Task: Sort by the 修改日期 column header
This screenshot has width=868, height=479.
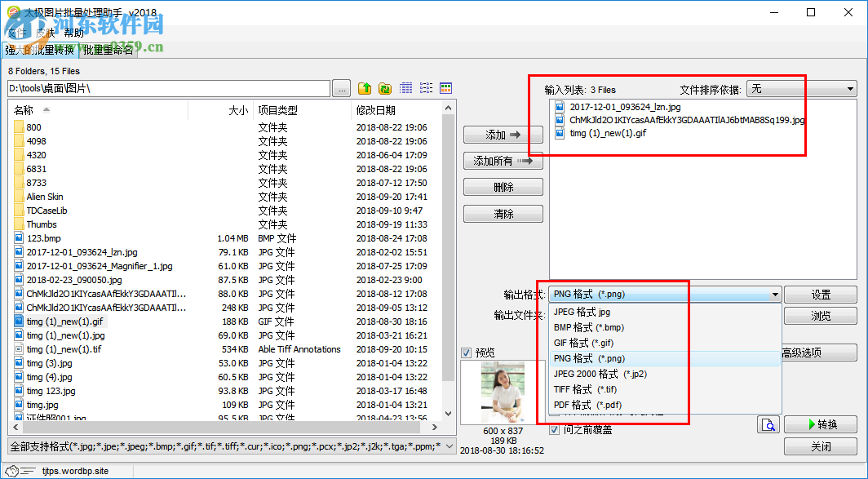Action: [x=396, y=110]
